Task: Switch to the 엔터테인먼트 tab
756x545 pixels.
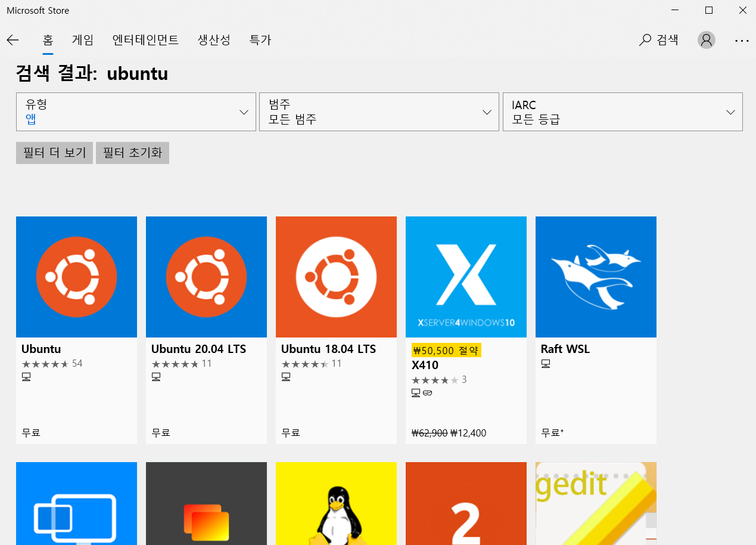Action: pos(145,40)
